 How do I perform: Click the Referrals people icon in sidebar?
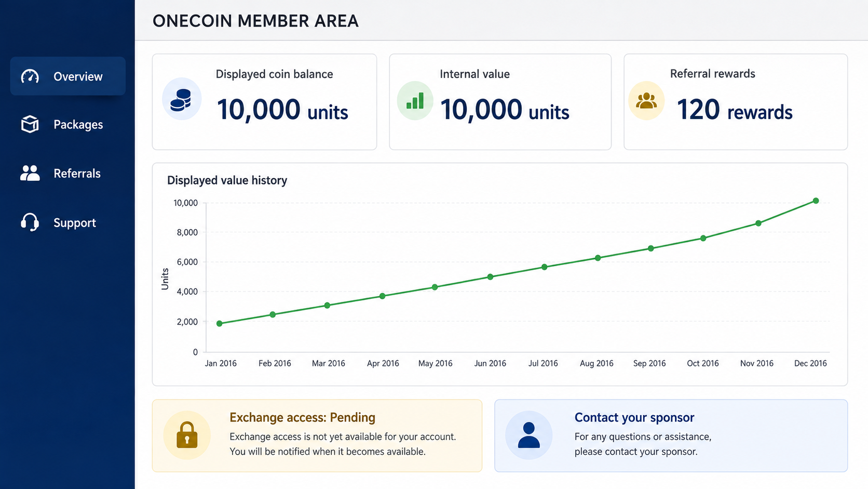click(x=30, y=173)
